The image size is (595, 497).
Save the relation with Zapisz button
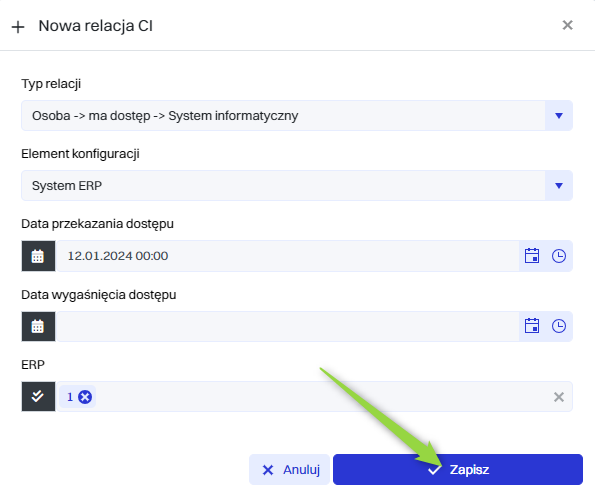click(458, 470)
